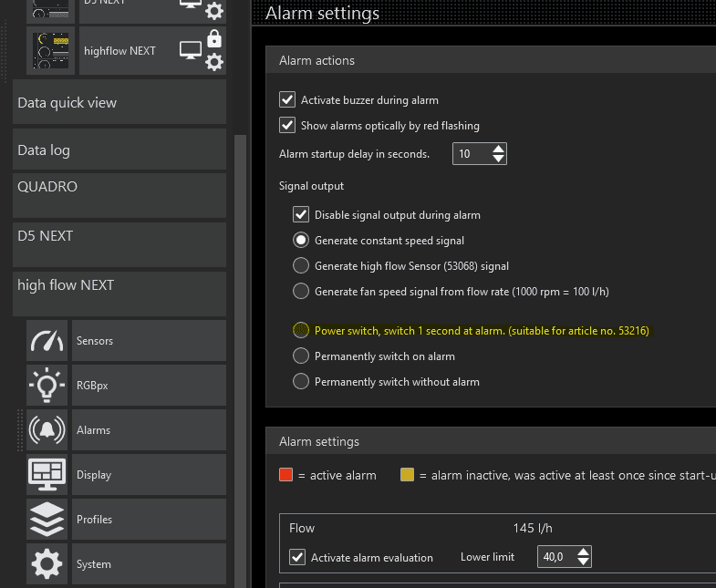Decrease Flow lower limit with down arrow

pyautogui.click(x=583, y=562)
